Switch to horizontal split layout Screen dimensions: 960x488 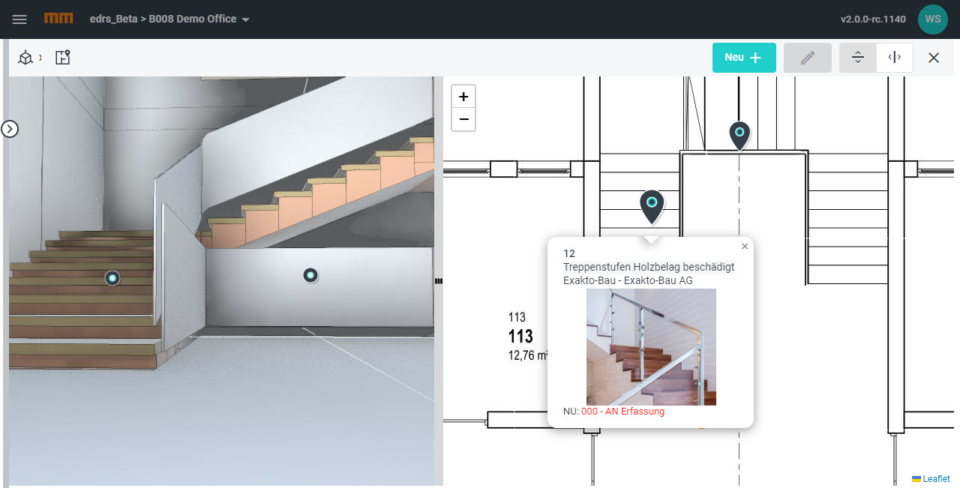(x=858, y=58)
